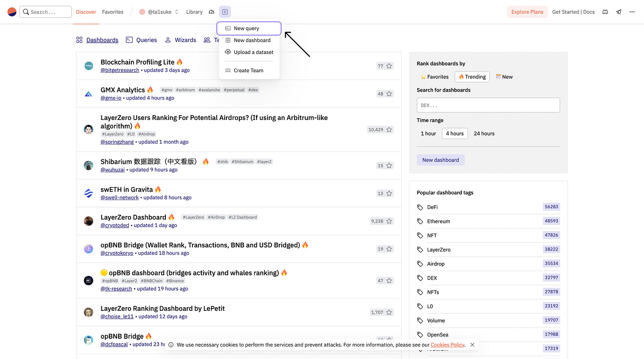Rank dashboards by Favorites

[x=435, y=77]
